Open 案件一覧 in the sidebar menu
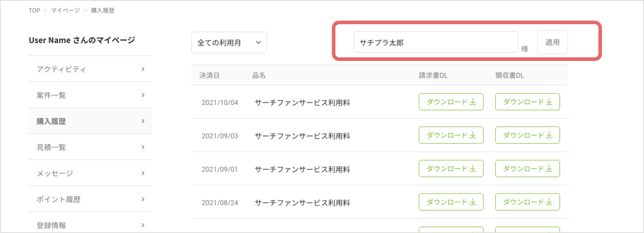 (x=90, y=95)
